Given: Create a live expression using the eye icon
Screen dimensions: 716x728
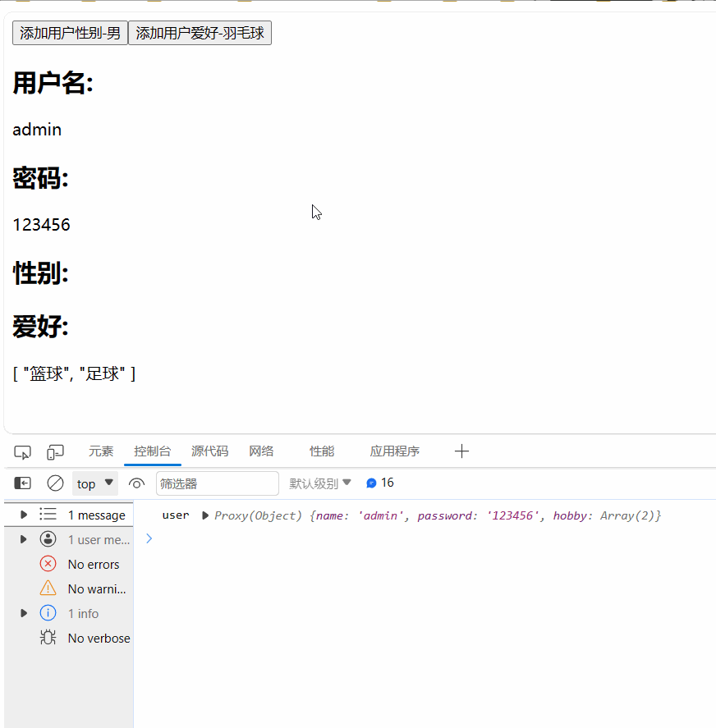Looking at the screenshot, I should click(x=136, y=483).
